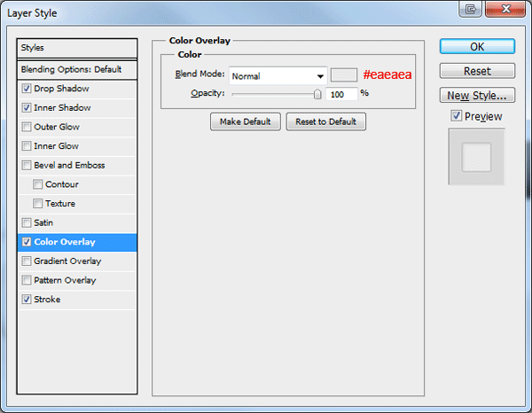Click the dialog restore icon in title bar
Image resolution: width=532 pixels, height=413 pixels.
point(470,9)
